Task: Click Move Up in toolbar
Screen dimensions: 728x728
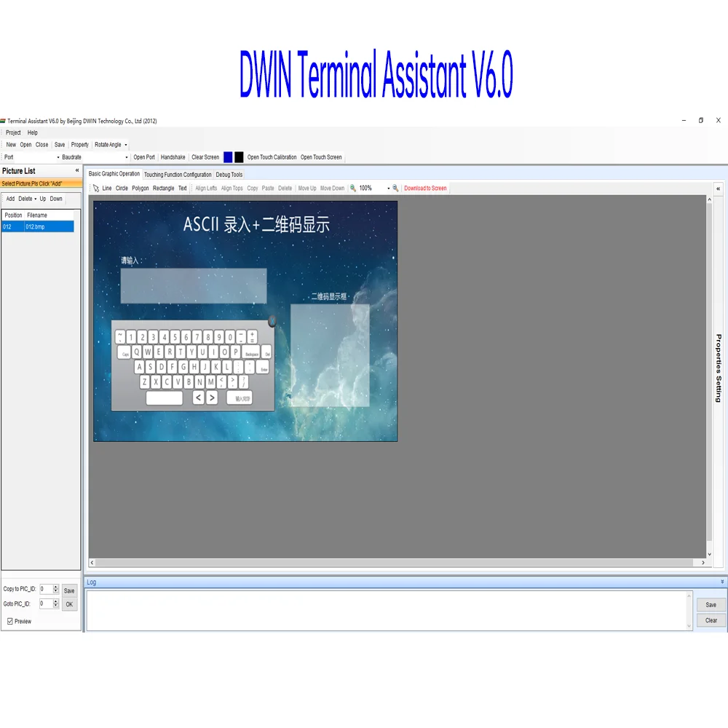Action: point(307,188)
